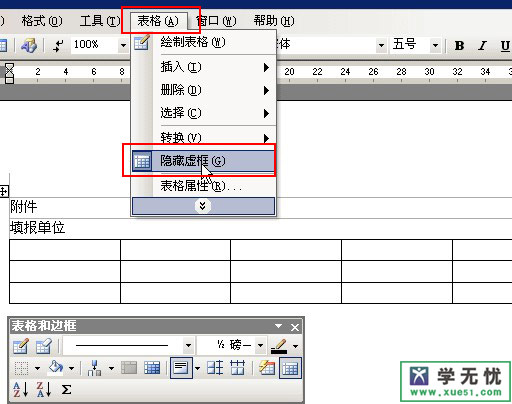
Task: Click the shading color paint bucket
Action: click(x=56, y=368)
